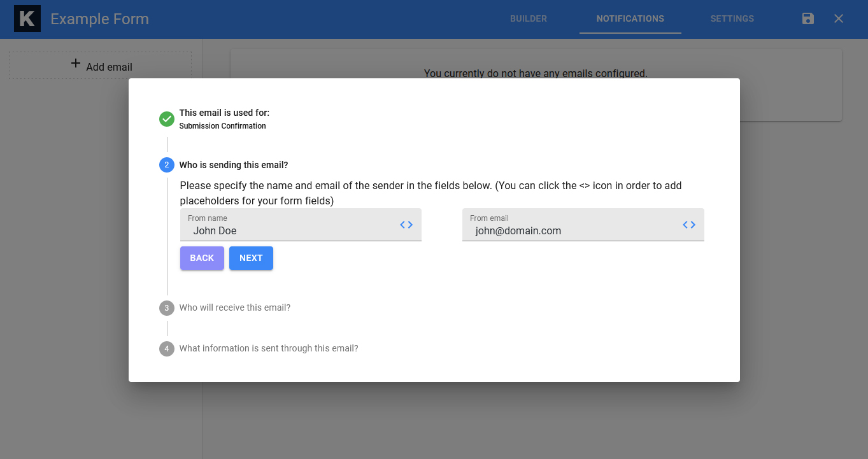Open 'This email is used for' step
868x459 pixels.
(224, 113)
